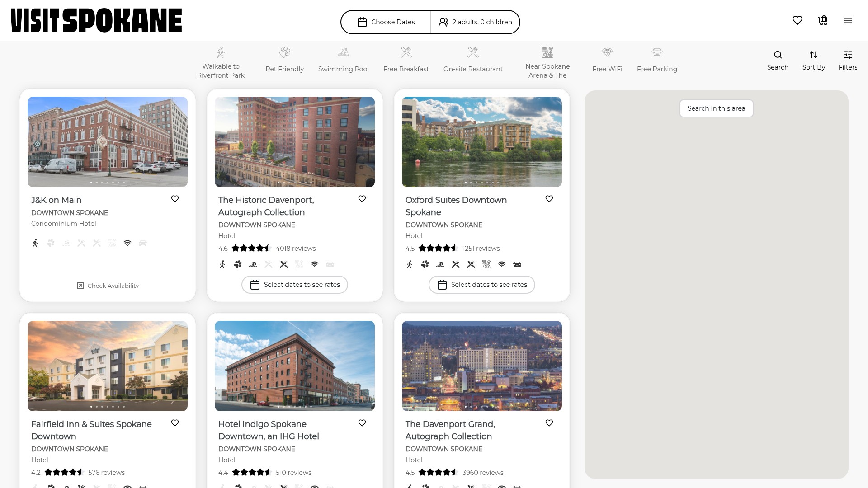Open the 2 adults, 0 children selector

(x=475, y=22)
